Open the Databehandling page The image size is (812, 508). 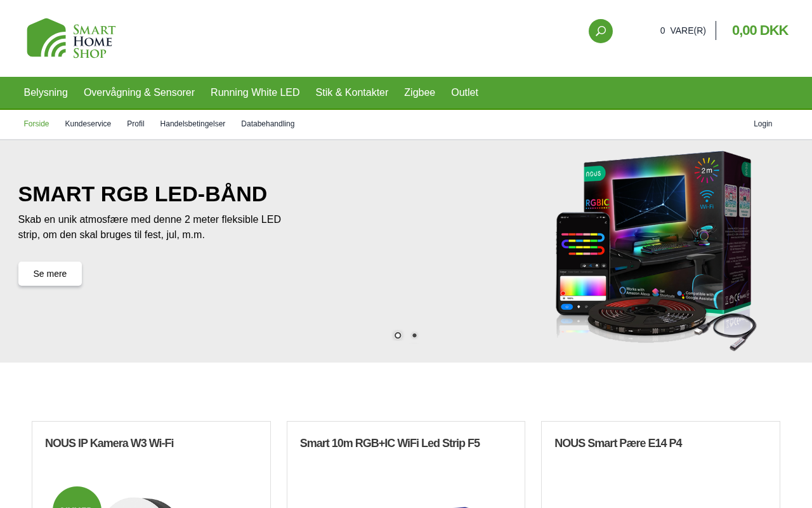[x=268, y=124]
